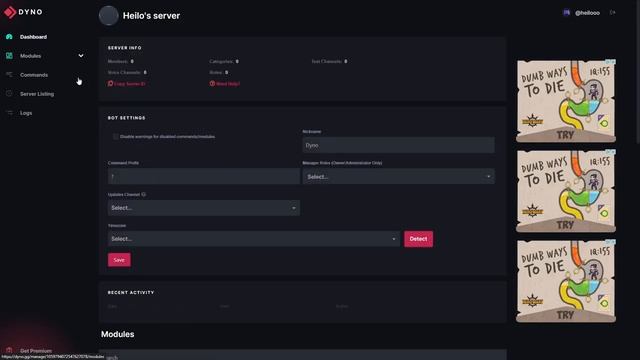
Task: Click the SERVER INFO heading
Action: [x=124, y=48]
